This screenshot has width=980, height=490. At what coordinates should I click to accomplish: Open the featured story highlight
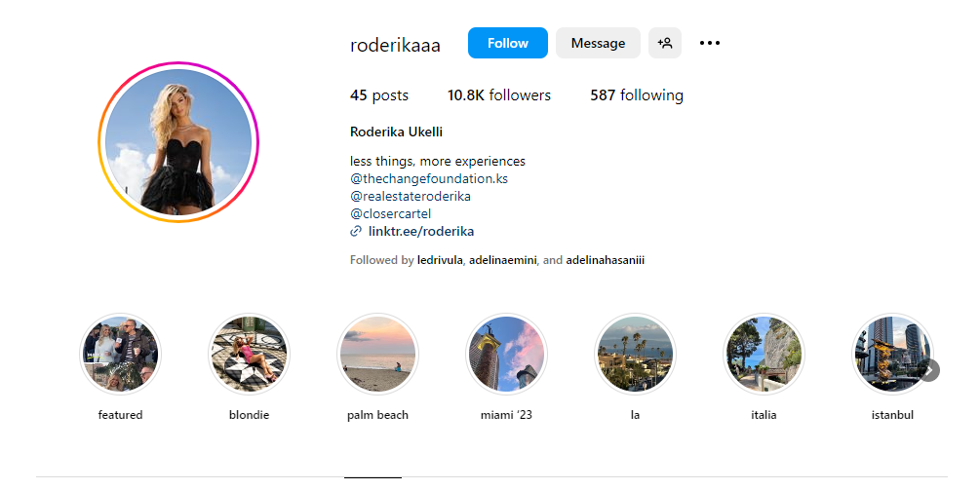(x=121, y=354)
